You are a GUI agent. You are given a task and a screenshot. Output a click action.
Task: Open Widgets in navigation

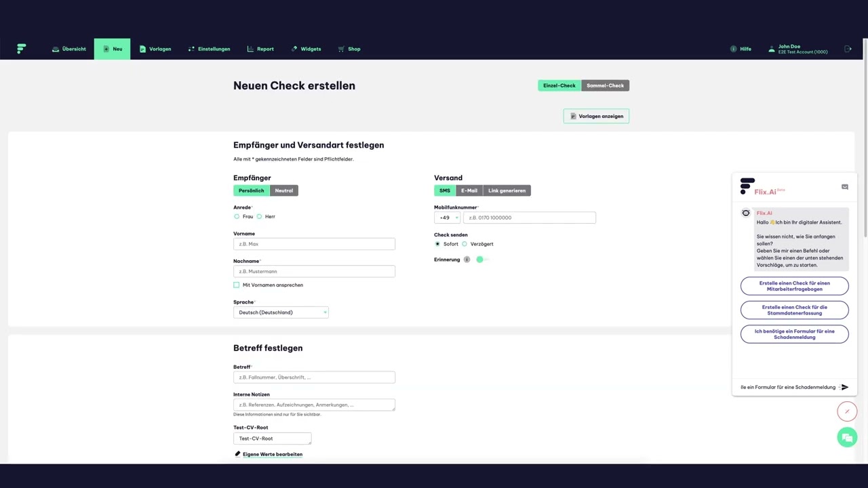[x=306, y=49]
